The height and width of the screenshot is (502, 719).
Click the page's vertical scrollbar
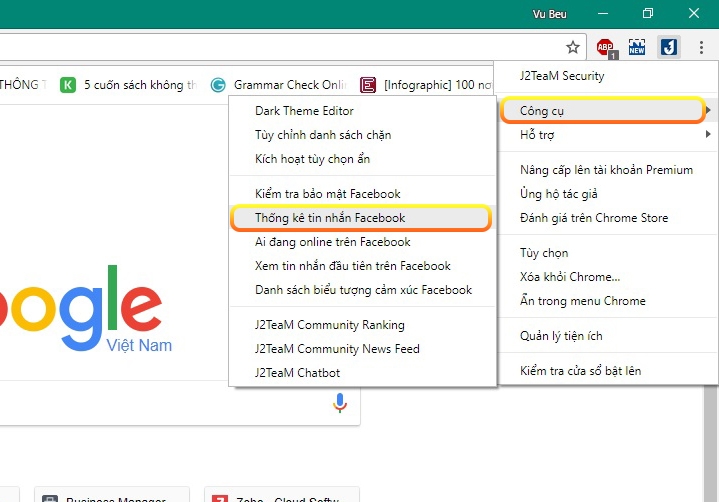710,442
